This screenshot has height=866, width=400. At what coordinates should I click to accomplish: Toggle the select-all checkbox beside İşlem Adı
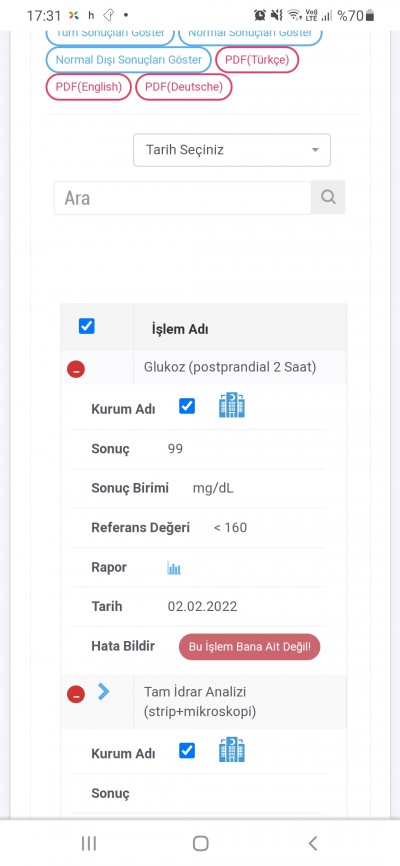tap(87, 326)
